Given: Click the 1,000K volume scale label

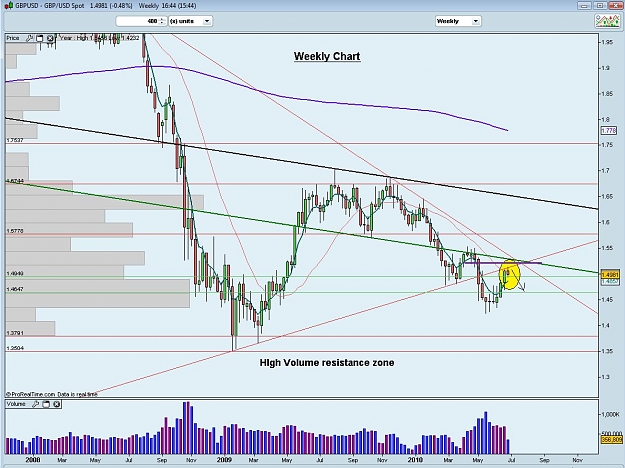Looking at the screenshot, I should click(x=611, y=414).
